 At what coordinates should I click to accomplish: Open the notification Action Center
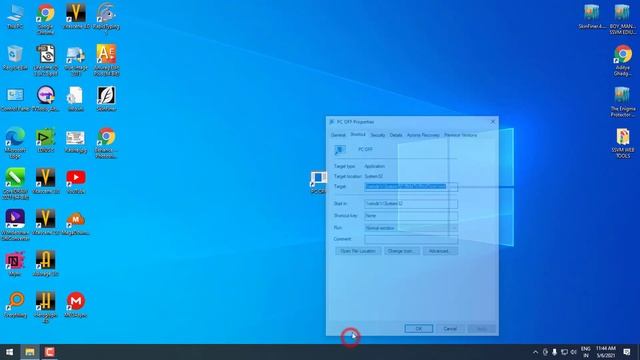point(627,352)
